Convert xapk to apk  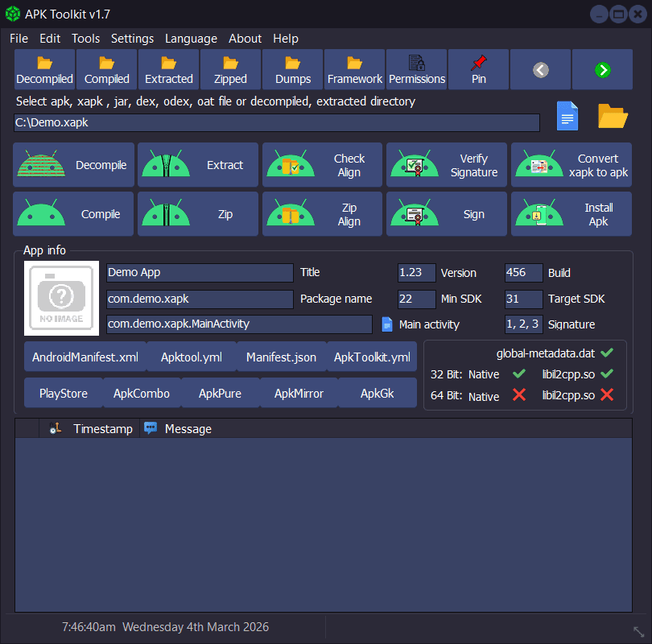572,165
